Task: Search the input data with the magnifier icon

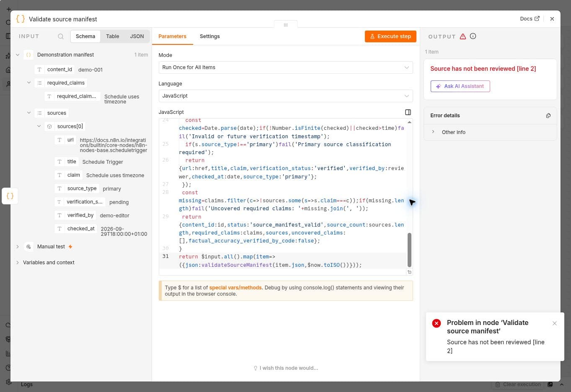Action: [x=61, y=36]
